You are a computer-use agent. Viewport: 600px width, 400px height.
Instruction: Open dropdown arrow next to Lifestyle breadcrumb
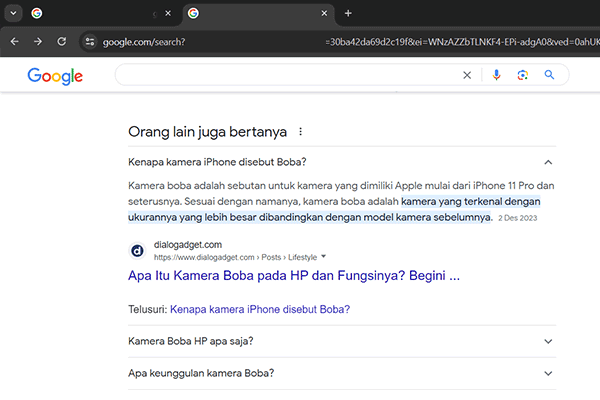click(x=323, y=256)
